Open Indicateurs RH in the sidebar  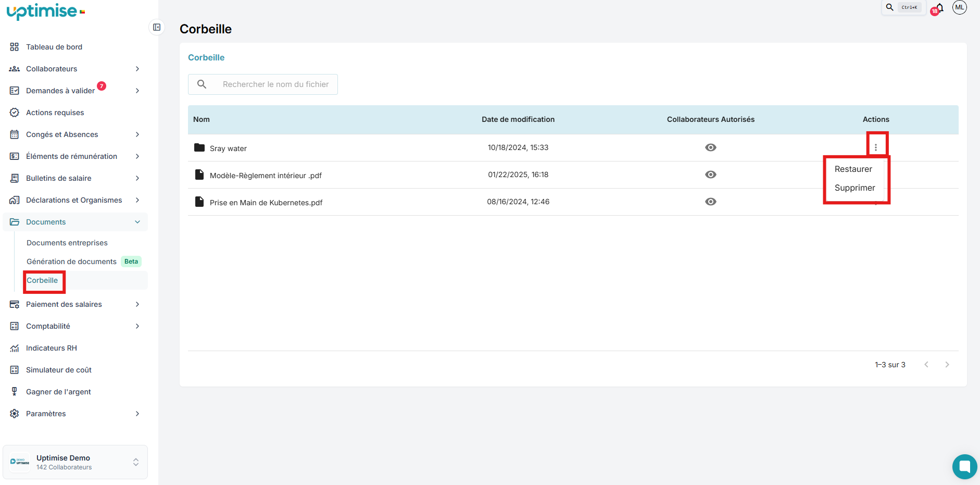52,348
